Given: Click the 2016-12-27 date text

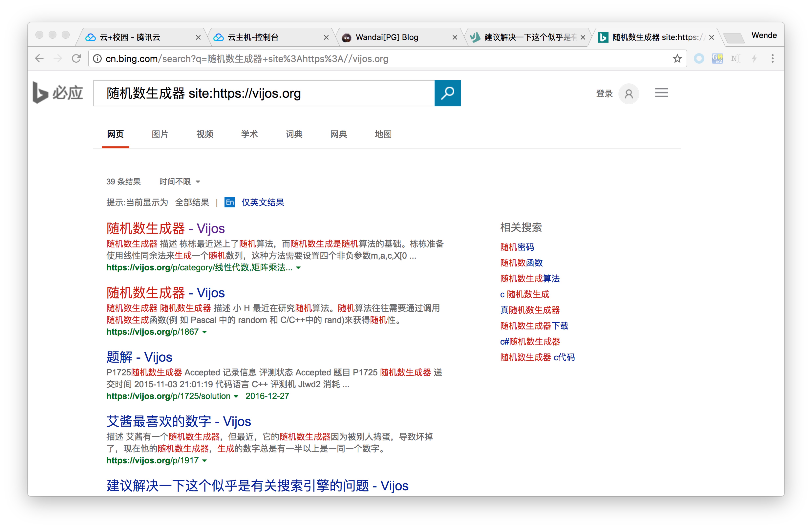Looking at the screenshot, I should click(x=267, y=396).
